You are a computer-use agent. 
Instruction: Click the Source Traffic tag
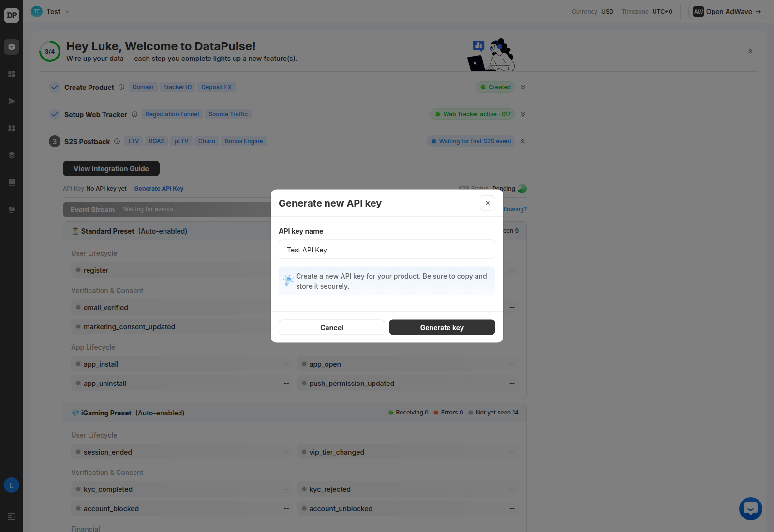pyautogui.click(x=228, y=114)
